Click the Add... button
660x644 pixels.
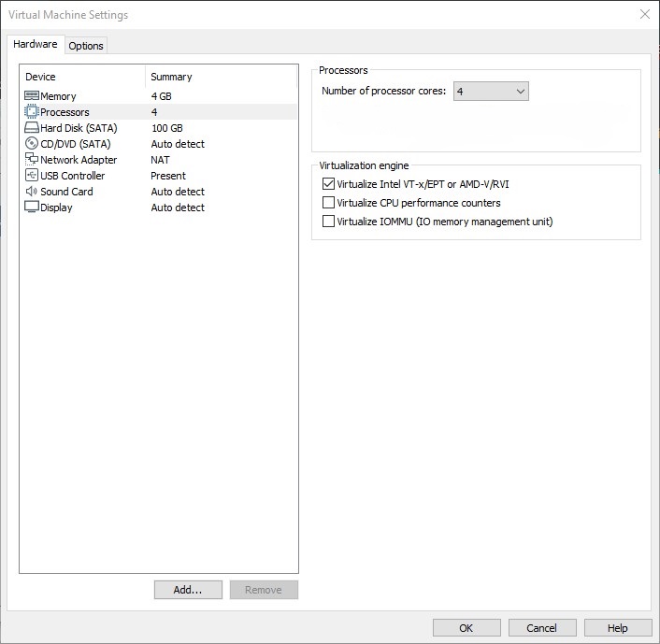(188, 590)
